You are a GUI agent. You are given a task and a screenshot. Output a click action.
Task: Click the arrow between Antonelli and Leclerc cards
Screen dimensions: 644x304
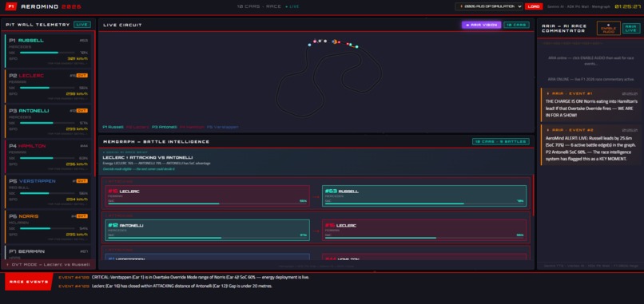click(x=316, y=231)
